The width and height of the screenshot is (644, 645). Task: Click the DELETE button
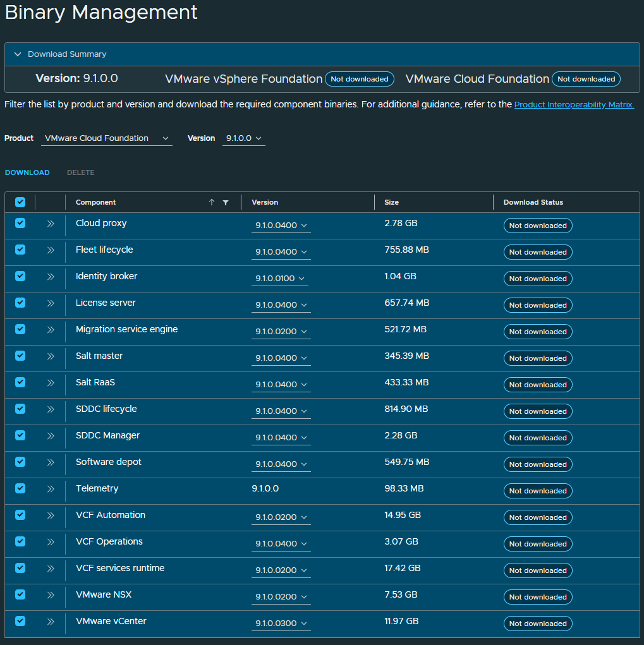click(81, 172)
